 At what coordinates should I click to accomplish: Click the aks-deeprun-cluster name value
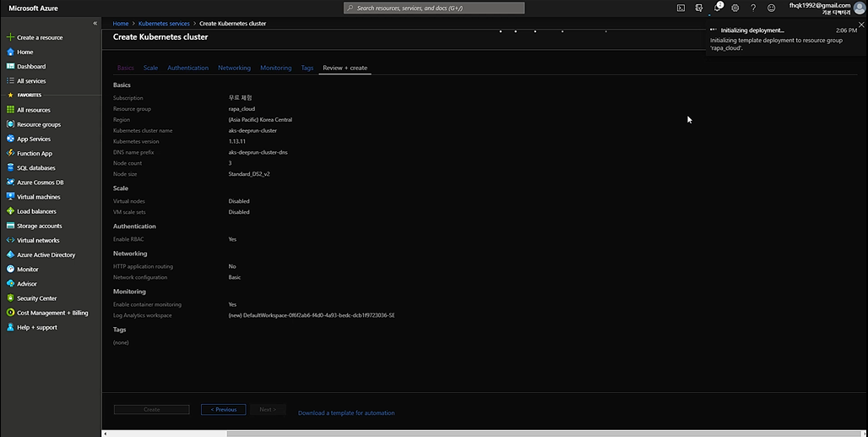click(252, 131)
